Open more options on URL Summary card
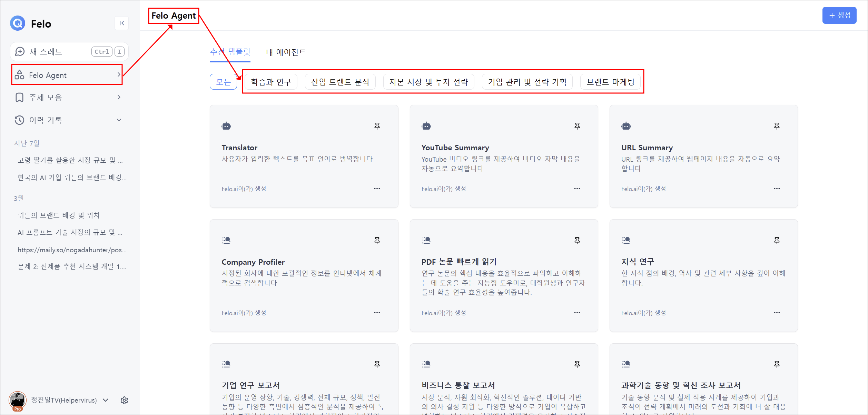This screenshot has height=415, width=868. (777, 189)
